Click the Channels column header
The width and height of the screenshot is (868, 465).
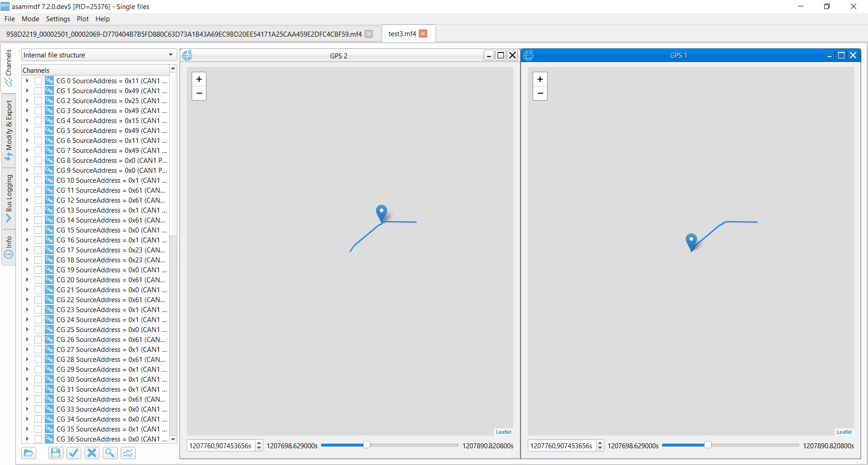95,70
